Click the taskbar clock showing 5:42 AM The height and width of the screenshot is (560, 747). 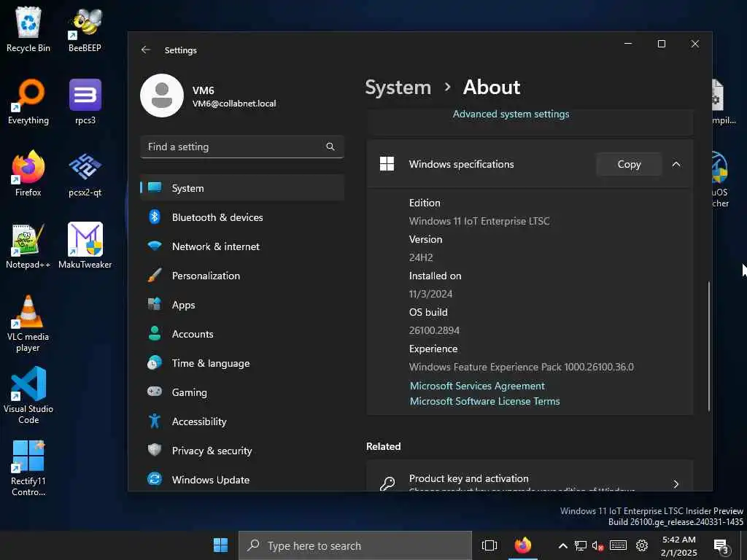(x=679, y=545)
